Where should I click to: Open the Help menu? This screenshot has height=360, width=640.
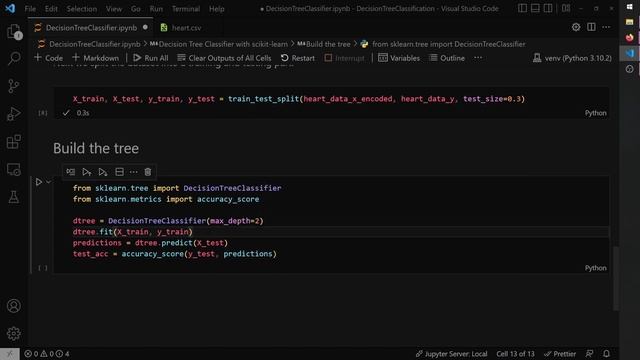pyautogui.click(x=217, y=9)
